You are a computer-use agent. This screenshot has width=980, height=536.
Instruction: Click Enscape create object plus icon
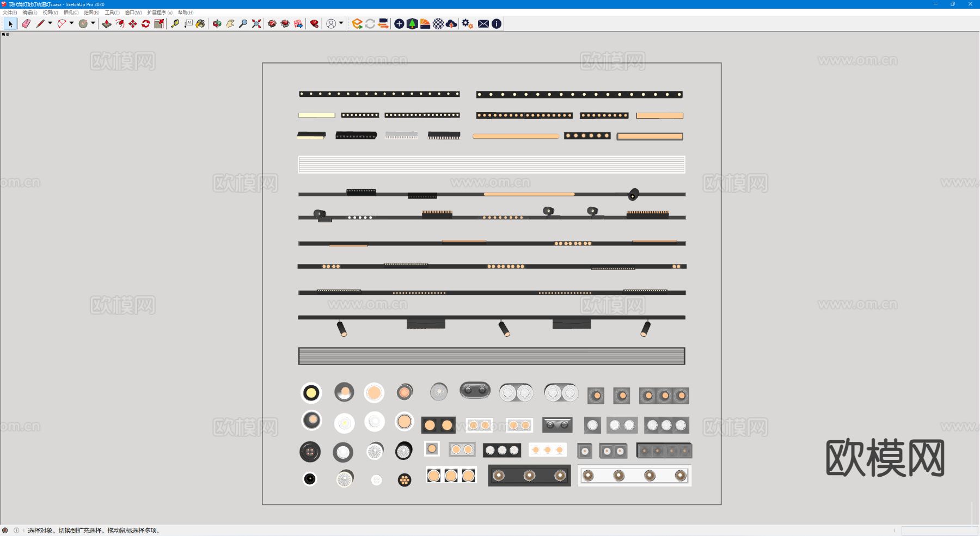[399, 24]
